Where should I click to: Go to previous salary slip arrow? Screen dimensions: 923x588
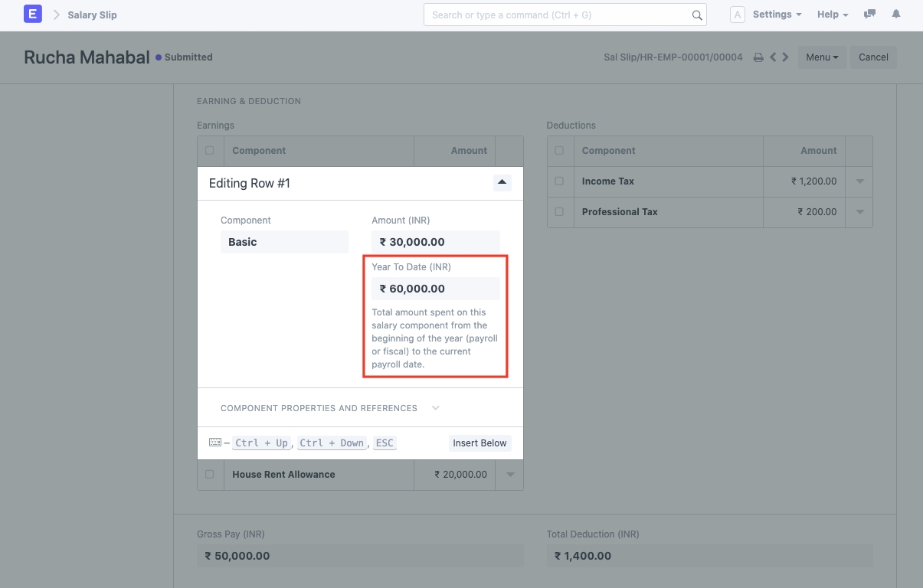tap(773, 57)
